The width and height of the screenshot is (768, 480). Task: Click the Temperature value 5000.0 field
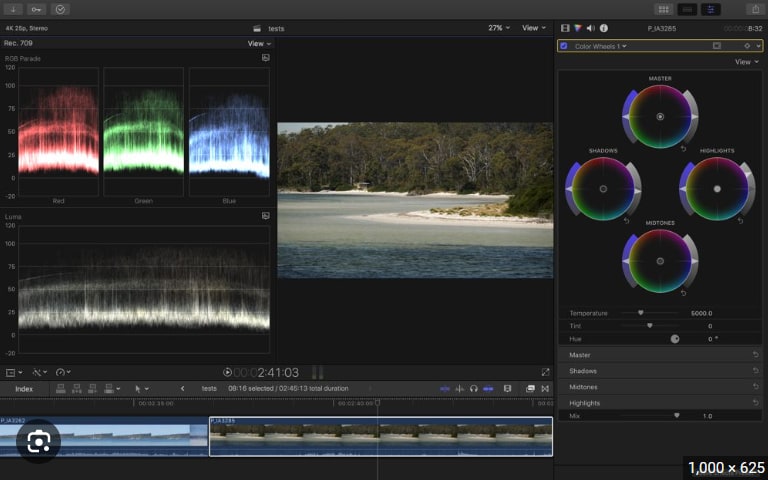tap(701, 313)
